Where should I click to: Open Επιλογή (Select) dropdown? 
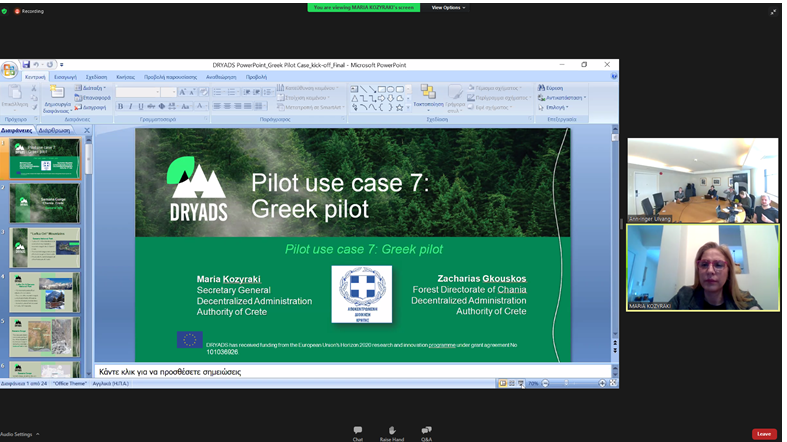(x=553, y=107)
